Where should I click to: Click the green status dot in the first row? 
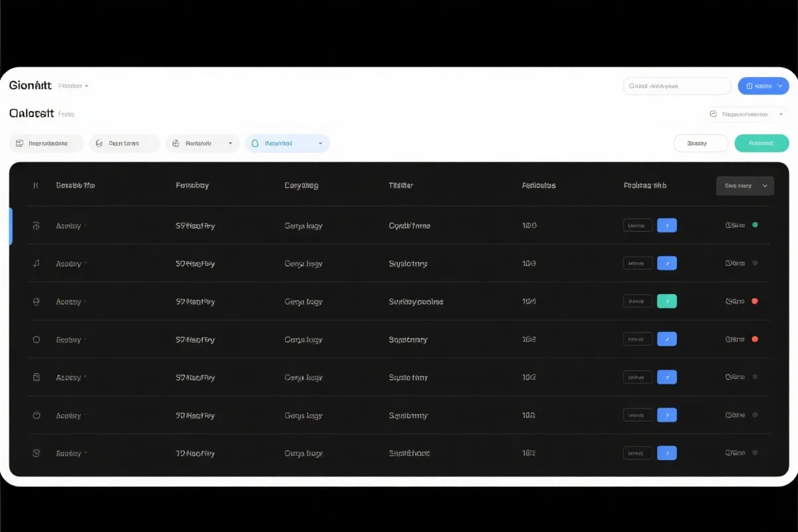point(755,225)
